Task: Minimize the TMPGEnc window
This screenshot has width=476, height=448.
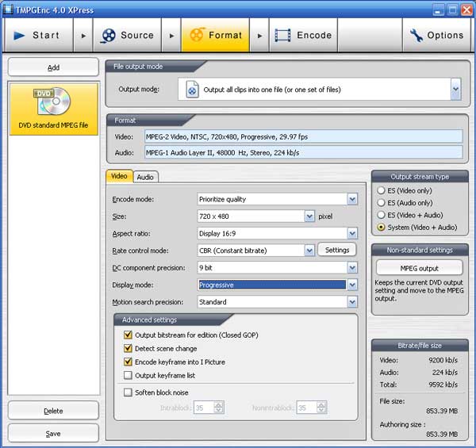Action: click(x=438, y=10)
